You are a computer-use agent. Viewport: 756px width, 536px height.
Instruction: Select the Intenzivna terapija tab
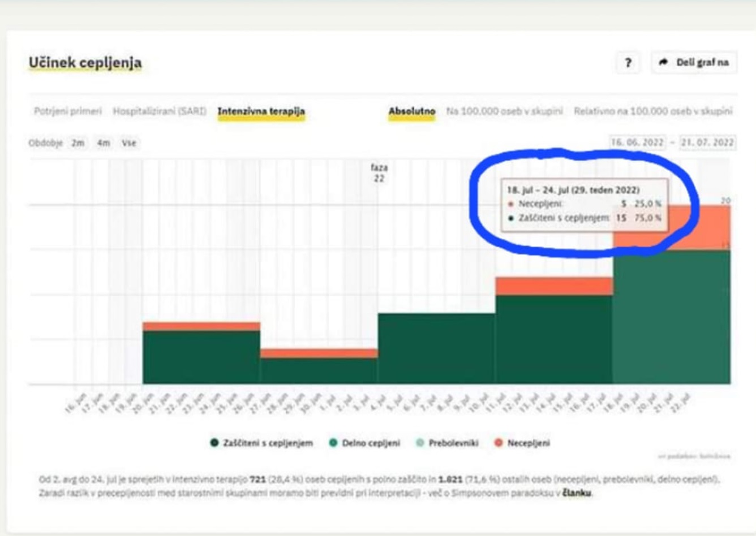pos(261,111)
